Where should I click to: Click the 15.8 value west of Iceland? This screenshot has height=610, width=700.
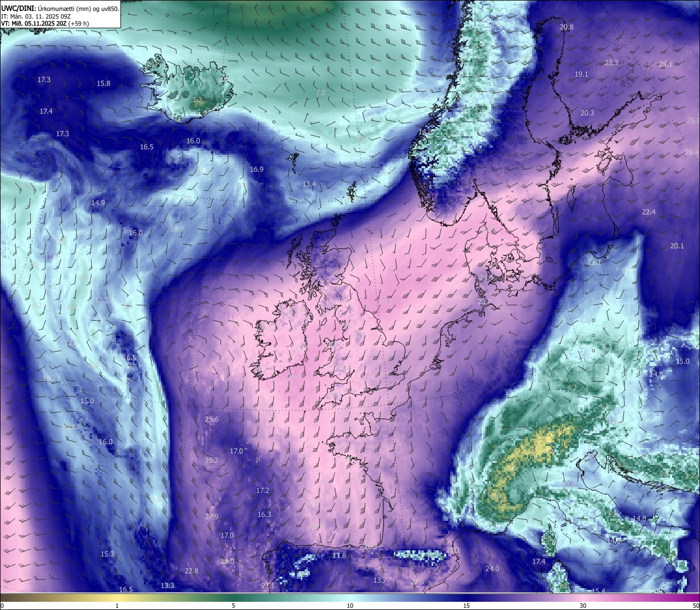point(103,84)
